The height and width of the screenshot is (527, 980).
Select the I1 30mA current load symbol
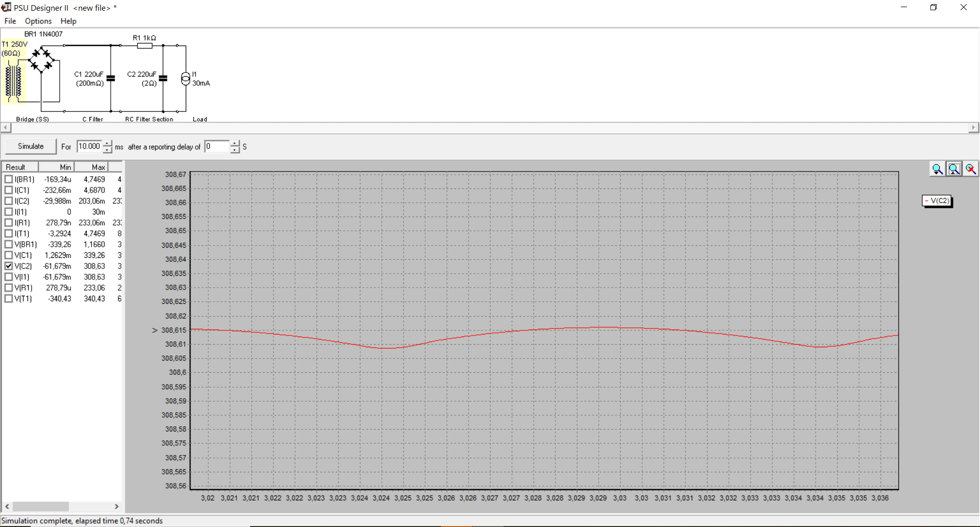point(186,78)
